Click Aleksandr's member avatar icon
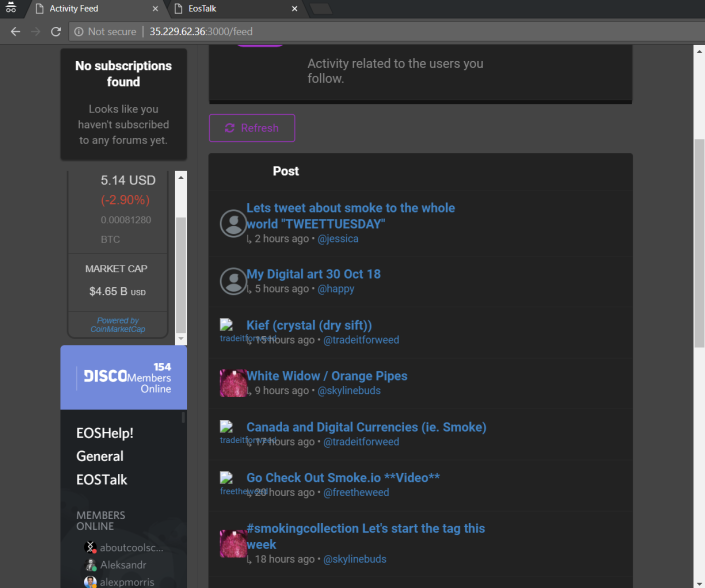Image resolution: width=705 pixels, height=588 pixels. tap(90, 565)
